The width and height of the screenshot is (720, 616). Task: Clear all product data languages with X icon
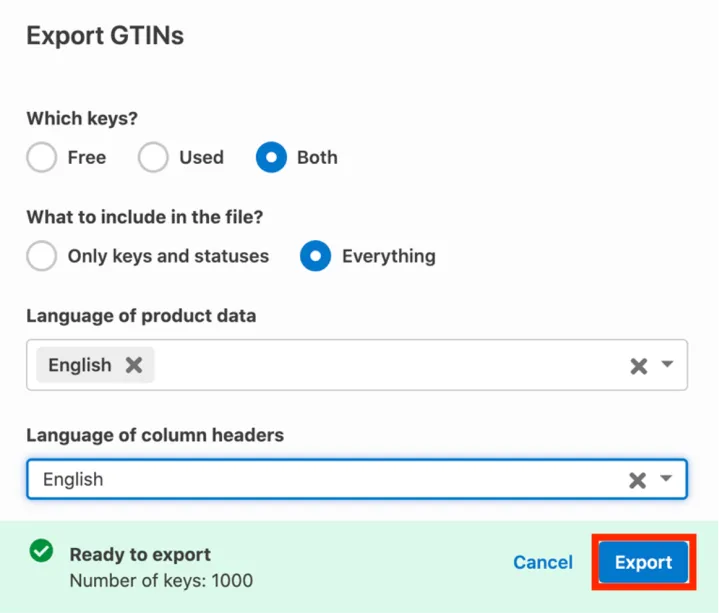(x=638, y=366)
